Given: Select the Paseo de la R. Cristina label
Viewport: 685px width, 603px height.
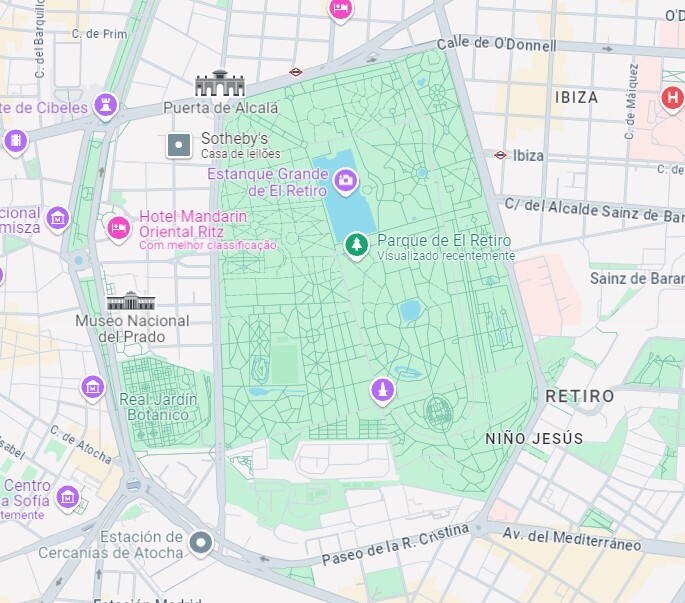Looking at the screenshot, I should [396, 544].
